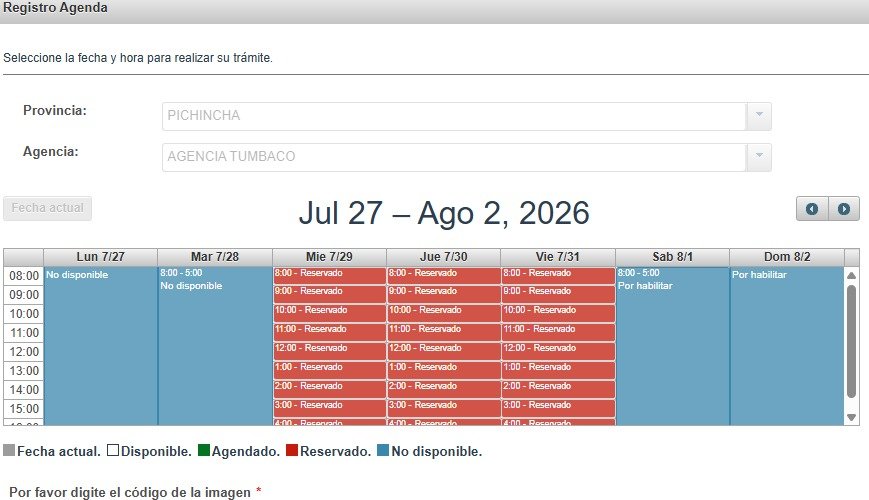Select the Lun 7/27 column header
This screenshot has height=500, width=869.
[x=100, y=257]
